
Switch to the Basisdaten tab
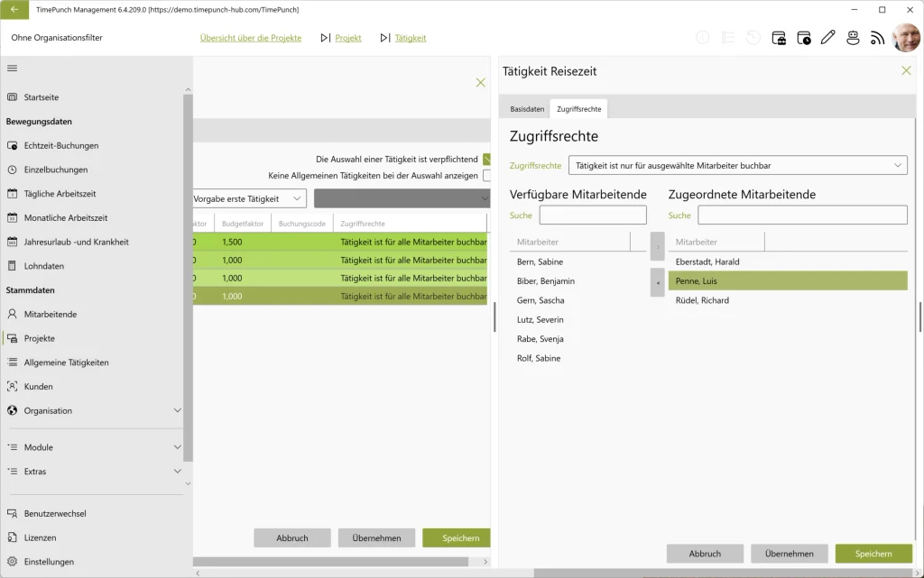(527, 109)
